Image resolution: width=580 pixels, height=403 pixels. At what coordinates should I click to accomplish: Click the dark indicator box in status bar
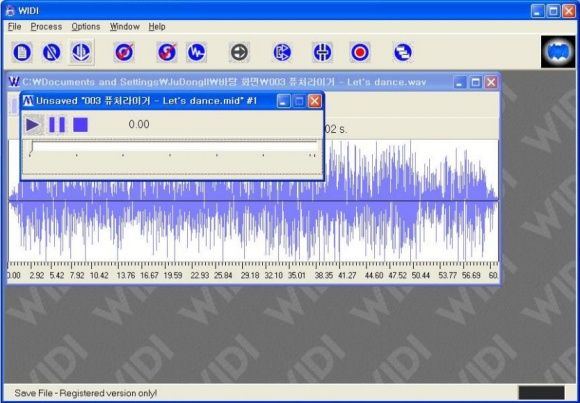[x=542, y=393]
